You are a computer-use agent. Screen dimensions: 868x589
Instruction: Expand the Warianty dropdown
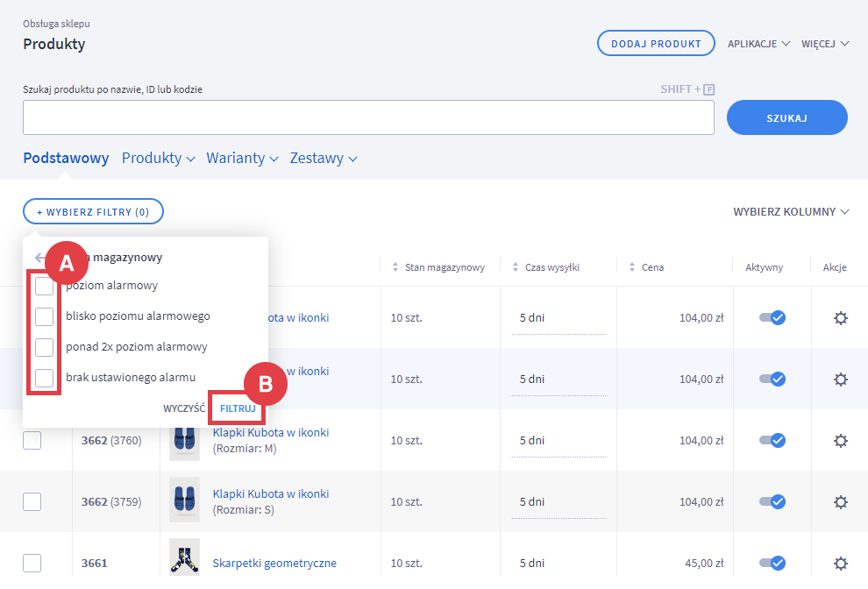pyautogui.click(x=242, y=159)
